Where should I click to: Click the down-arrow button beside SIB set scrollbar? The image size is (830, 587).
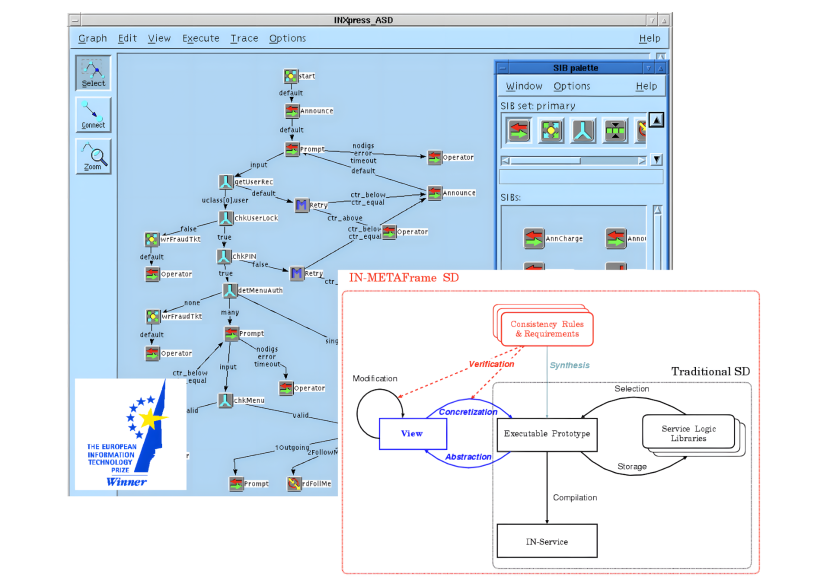[656, 159]
